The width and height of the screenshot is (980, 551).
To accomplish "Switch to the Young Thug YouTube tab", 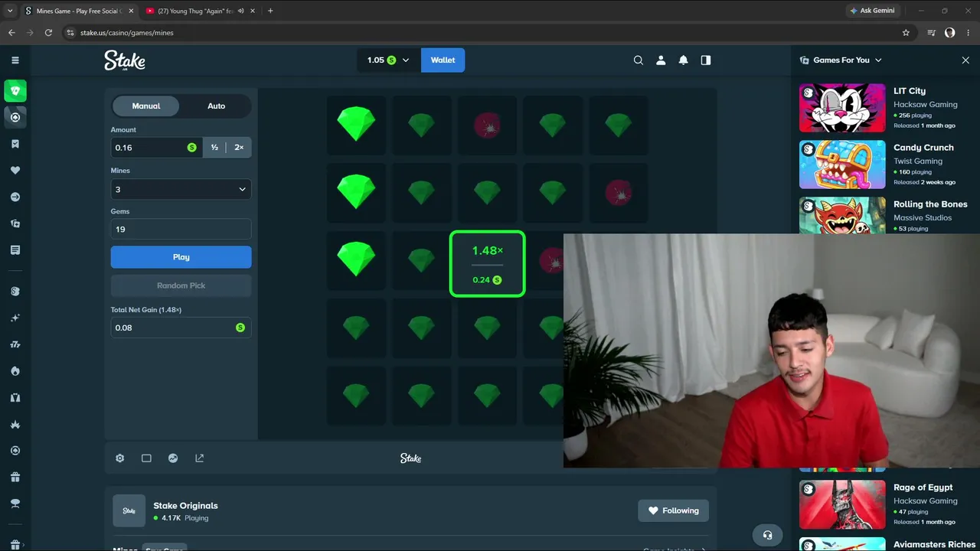I will [201, 11].
